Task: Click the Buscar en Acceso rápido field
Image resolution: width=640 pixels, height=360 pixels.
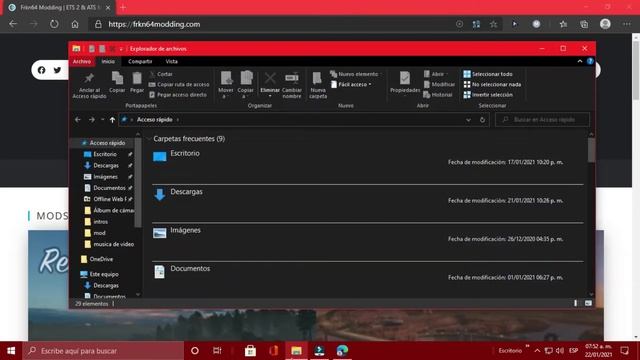Action: pyautogui.click(x=542, y=120)
